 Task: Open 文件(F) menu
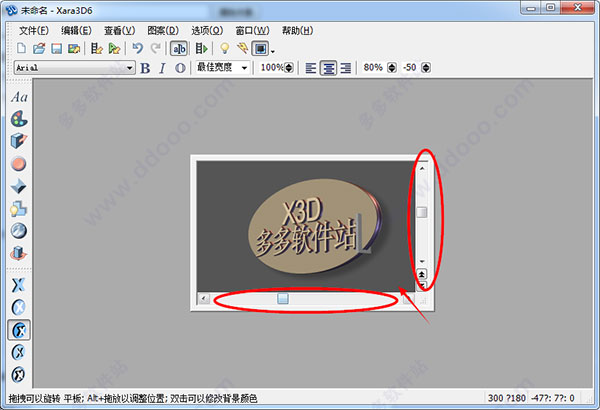(x=34, y=31)
